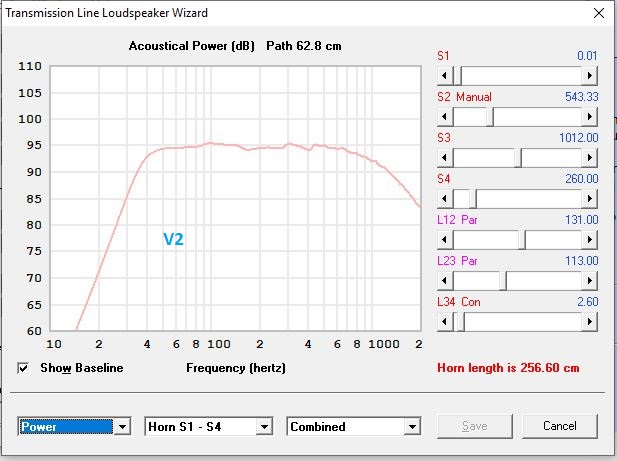
Task: Click the Frequency (hertz) axis label
Action: click(x=236, y=368)
